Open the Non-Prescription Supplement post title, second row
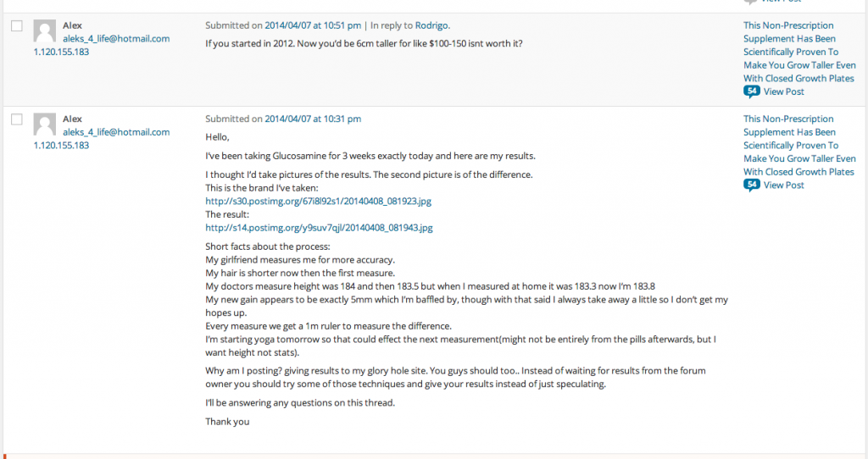Screen dimensions: 868x459 pos(799,146)
